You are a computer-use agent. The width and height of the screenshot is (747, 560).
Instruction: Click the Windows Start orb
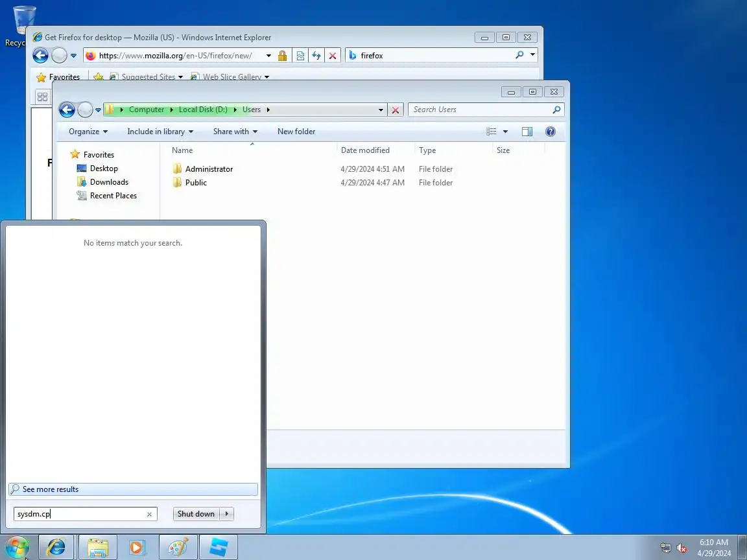pyautogui.click(x=17, y=548)
